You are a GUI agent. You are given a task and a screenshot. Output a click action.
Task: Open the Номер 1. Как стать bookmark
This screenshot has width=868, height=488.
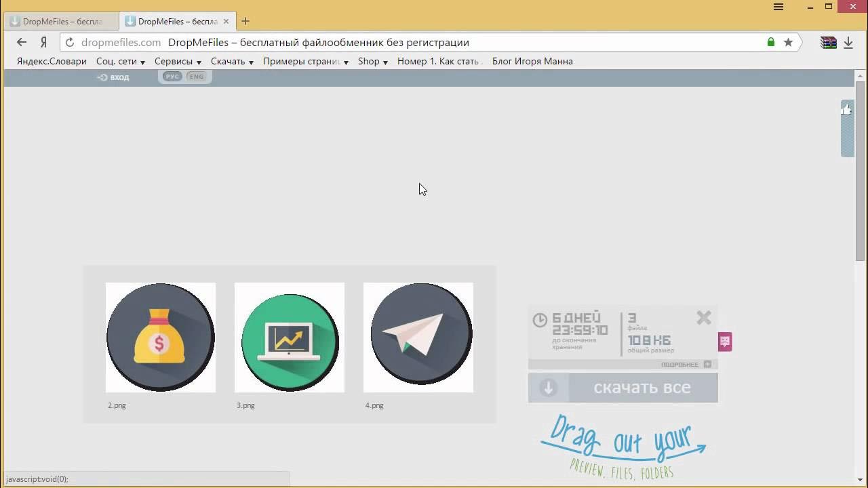[439, 61]
